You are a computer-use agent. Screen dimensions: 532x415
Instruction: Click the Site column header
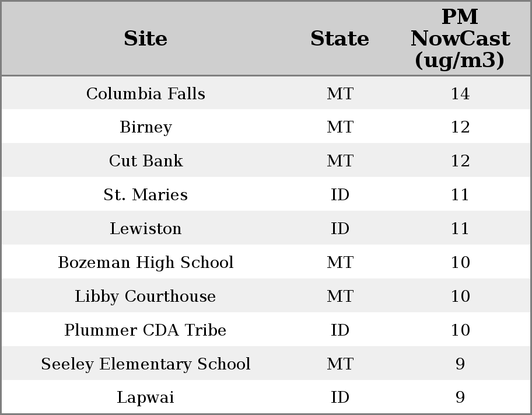(x=146, y=39)
